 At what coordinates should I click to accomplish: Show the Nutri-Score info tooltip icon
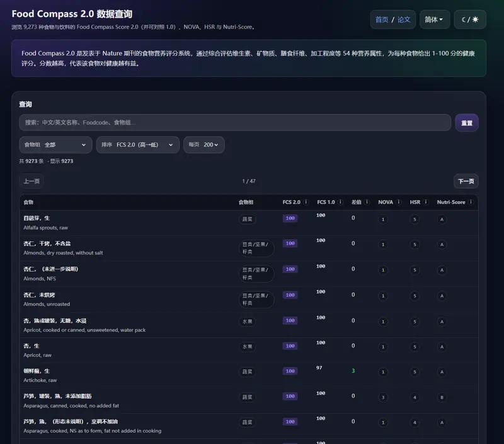(x=471, y=202)
